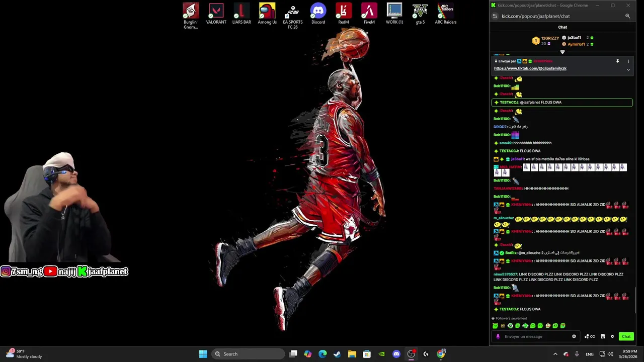Select the 12GRIZZY top gifter name
This screenshot has width=644, height=362.
(x=550, y=38)
